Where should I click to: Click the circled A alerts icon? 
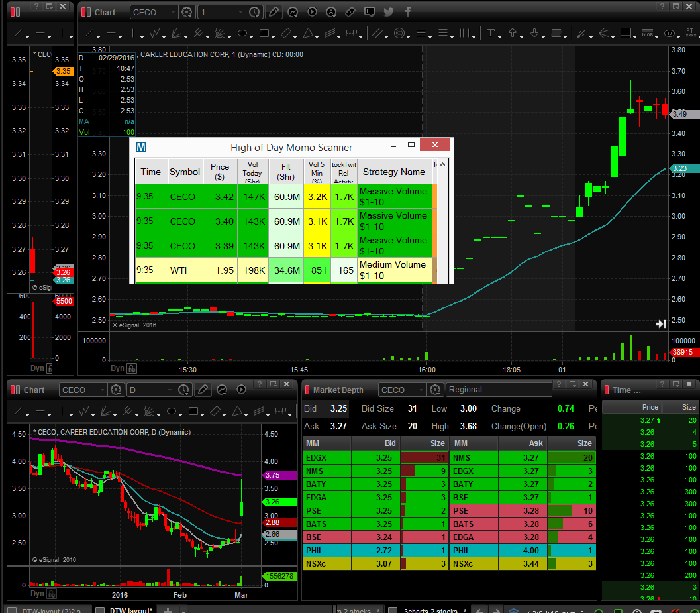pos(331,12)
